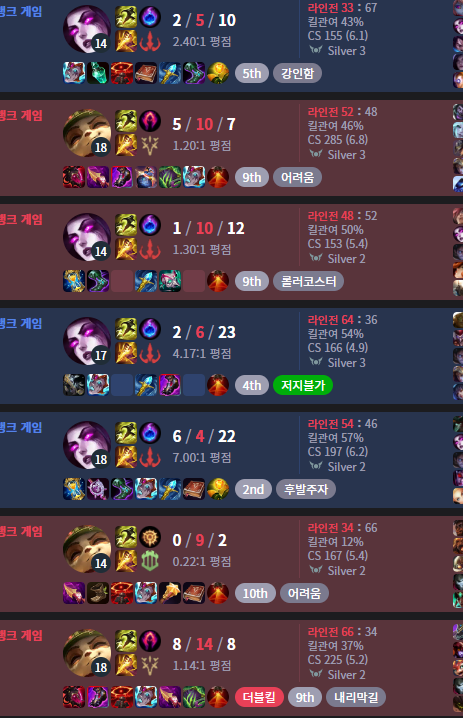Click the Silver 3 tier emblem in 2/6/23 game
This screenshot has height=718, width=463.
click(x=316, y=362)
